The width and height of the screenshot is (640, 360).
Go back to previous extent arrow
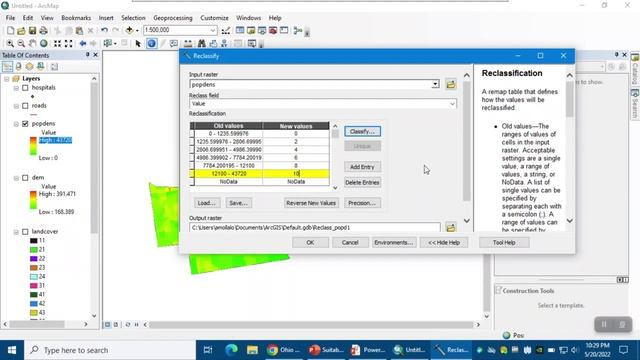pos(83,43)
